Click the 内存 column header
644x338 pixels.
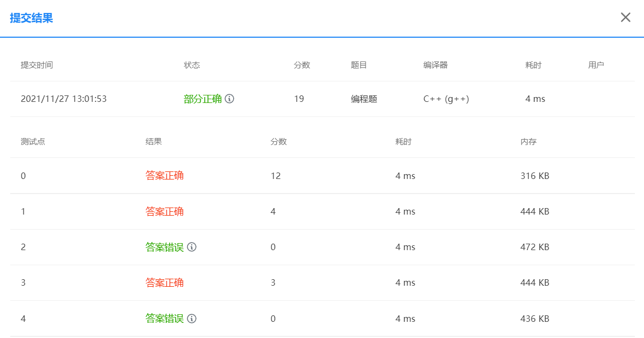(528, 142)
